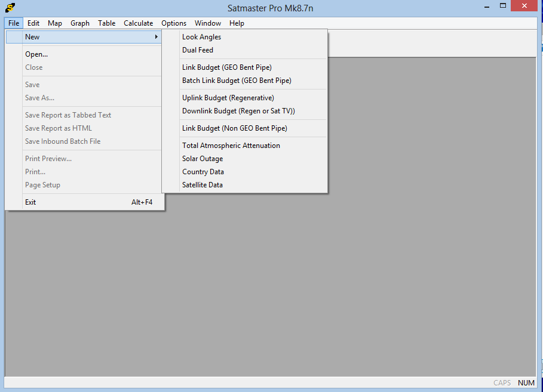Choose Link Budget (GEO Bent Pipe)

[244, 67]
